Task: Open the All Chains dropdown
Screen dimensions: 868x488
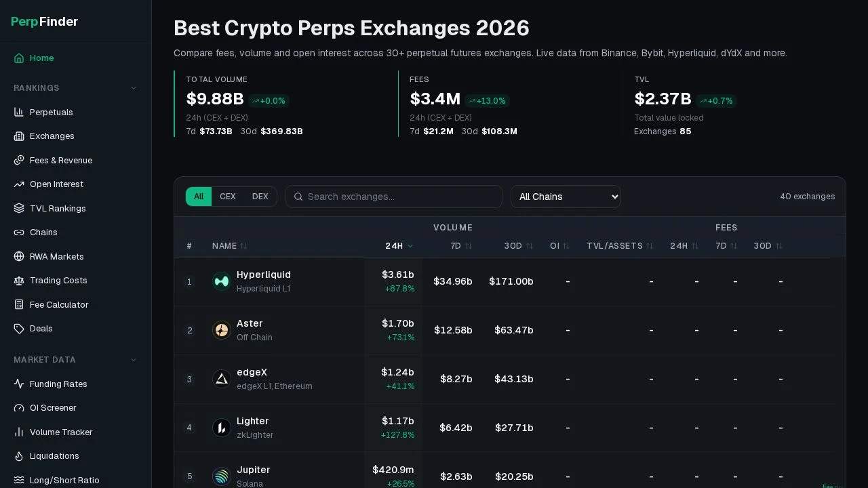Action: point(566,197)
